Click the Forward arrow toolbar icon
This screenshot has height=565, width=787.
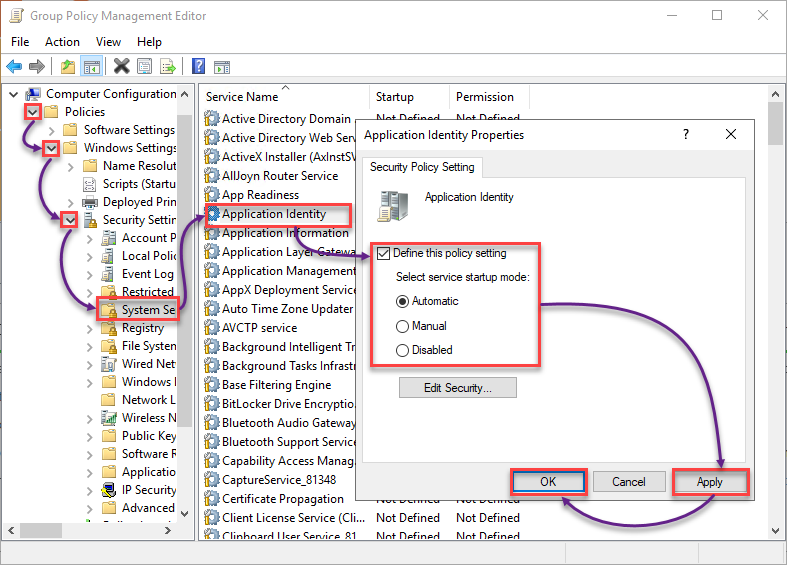37,66
